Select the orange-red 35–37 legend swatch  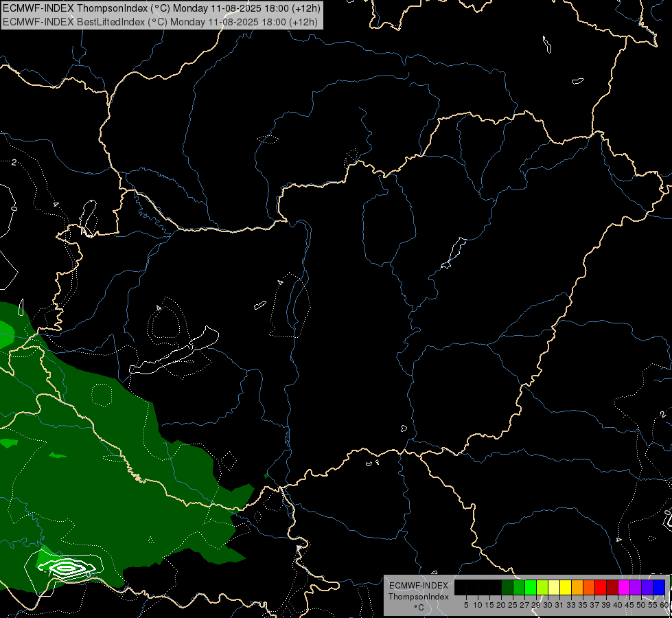point(589,587)
